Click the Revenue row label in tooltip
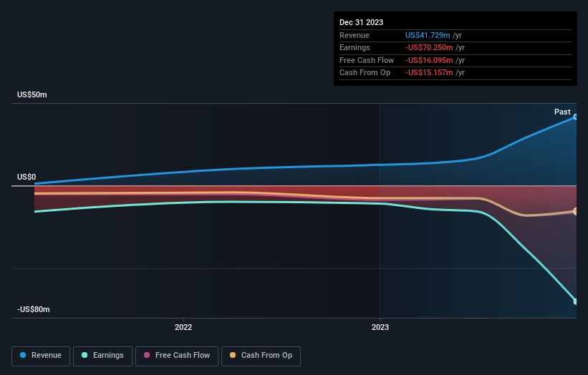Viewport: 588px width, 375px height. coord(355,35)
